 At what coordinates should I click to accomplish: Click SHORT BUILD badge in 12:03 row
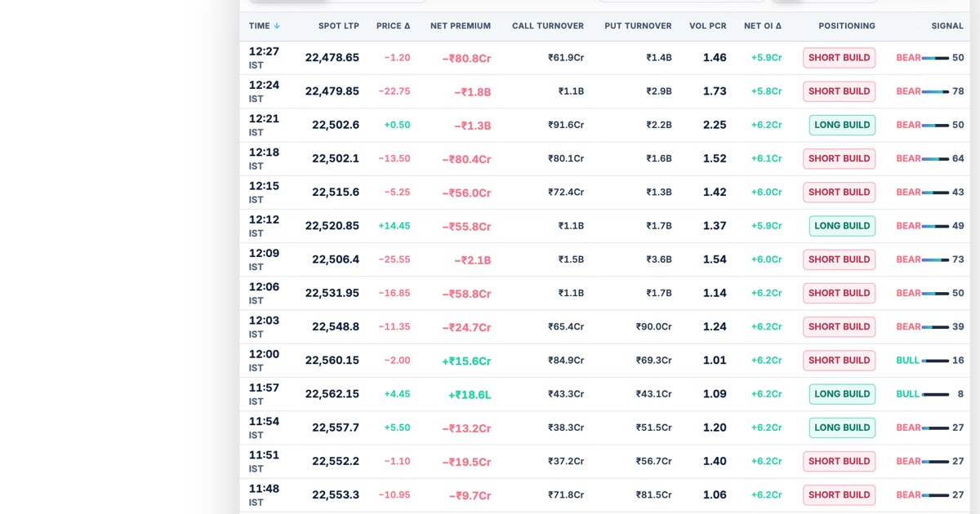[x=839, y=326]
